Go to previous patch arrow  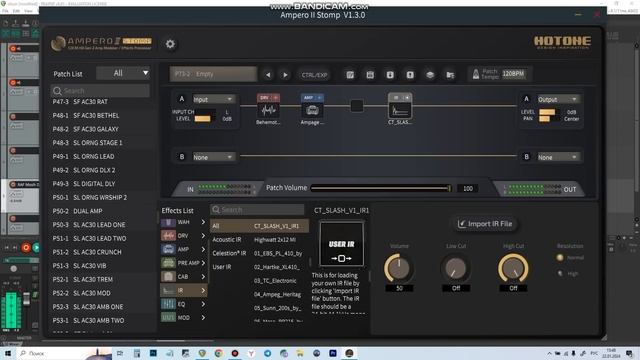point(268,75)
